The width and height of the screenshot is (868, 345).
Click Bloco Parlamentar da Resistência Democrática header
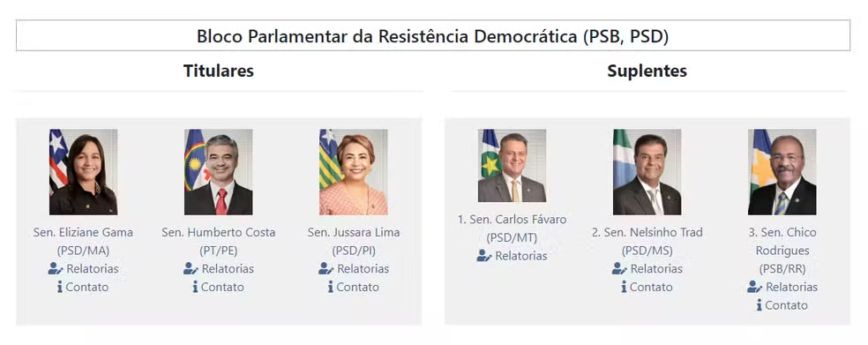pyautogui.click(x=433, y=36)
